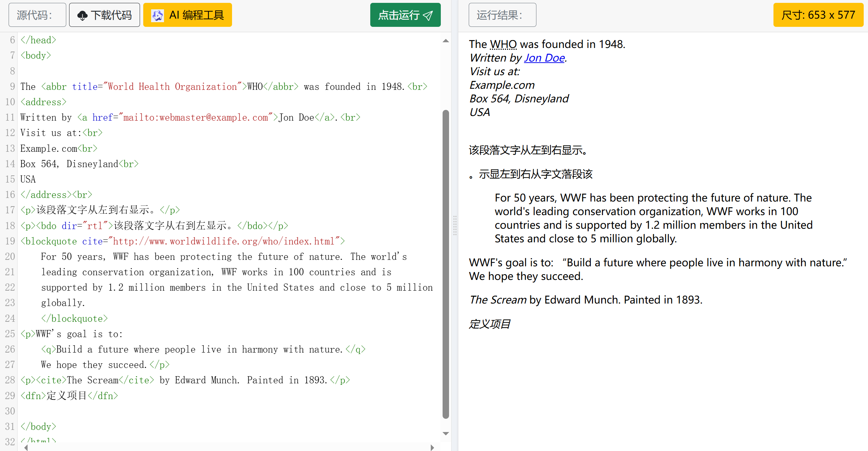
Task: Click 定义项目 italic text in output
Action: 490,324
